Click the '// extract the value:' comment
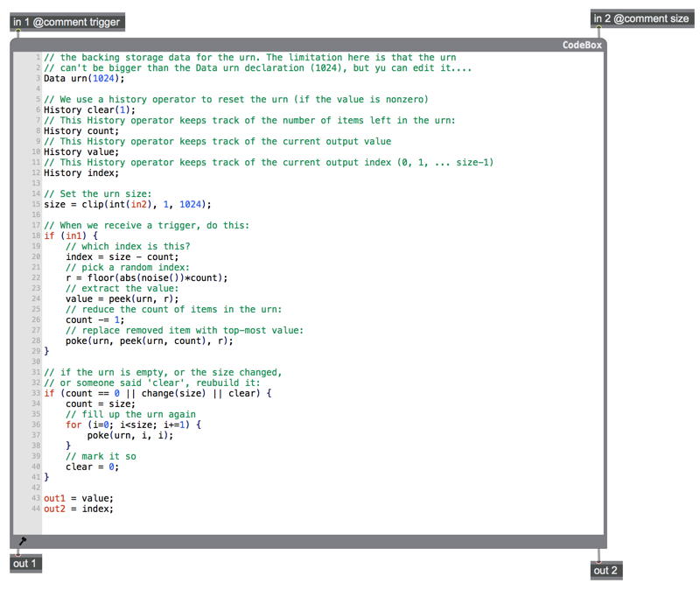700x590 pixels. pyautogui.click(x=122, y=289)
